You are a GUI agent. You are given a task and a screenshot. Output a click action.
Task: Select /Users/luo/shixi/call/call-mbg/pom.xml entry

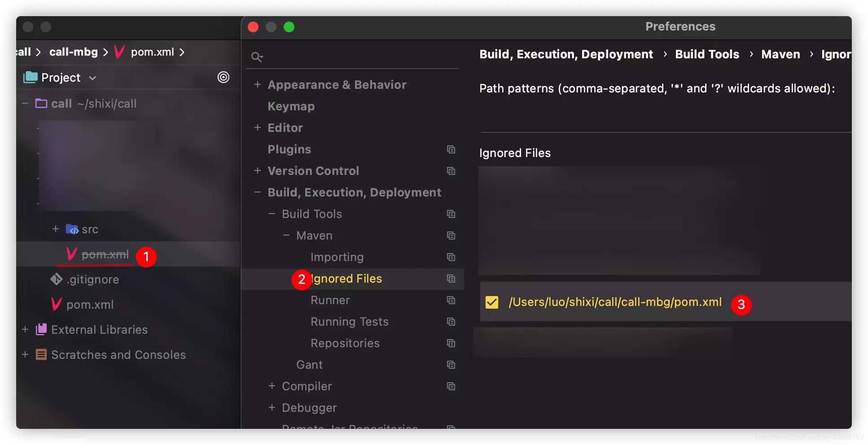click(x=615, y=302)
